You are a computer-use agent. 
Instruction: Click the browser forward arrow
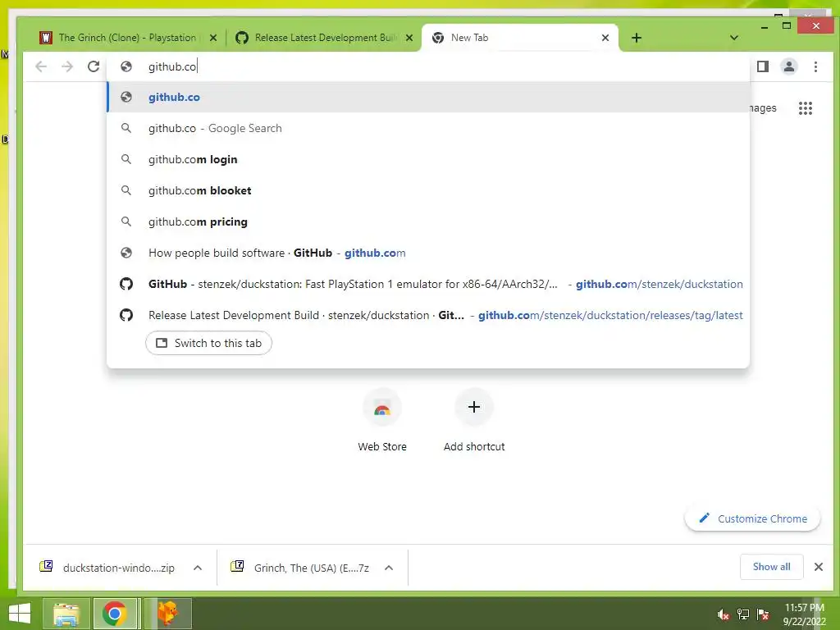(x=67, y=66)
